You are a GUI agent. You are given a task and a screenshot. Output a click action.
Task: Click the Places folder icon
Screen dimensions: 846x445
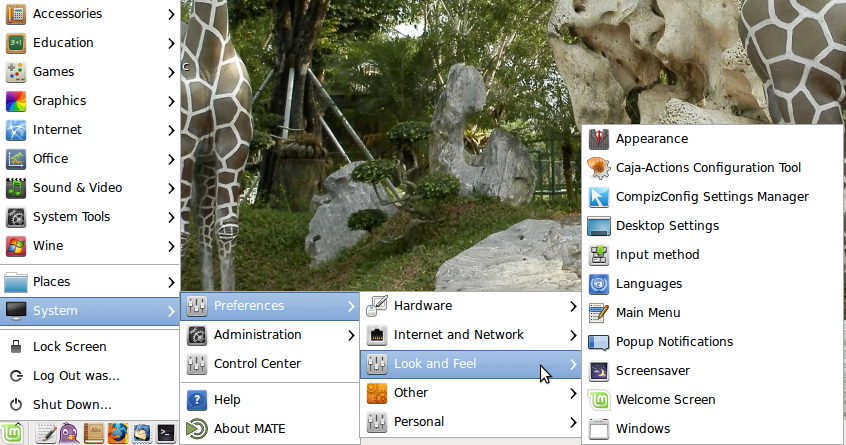point(16,282)
